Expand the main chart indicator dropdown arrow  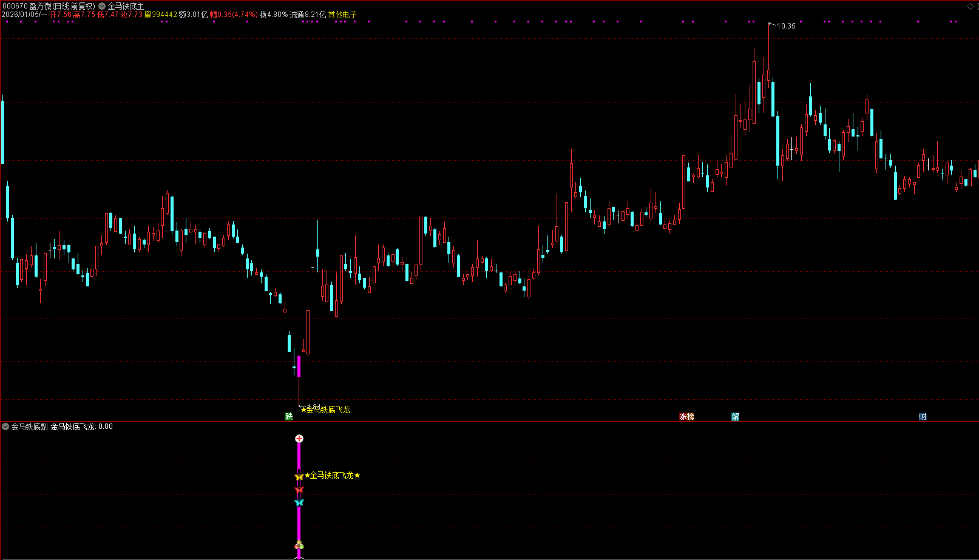[x=102, y=6]
